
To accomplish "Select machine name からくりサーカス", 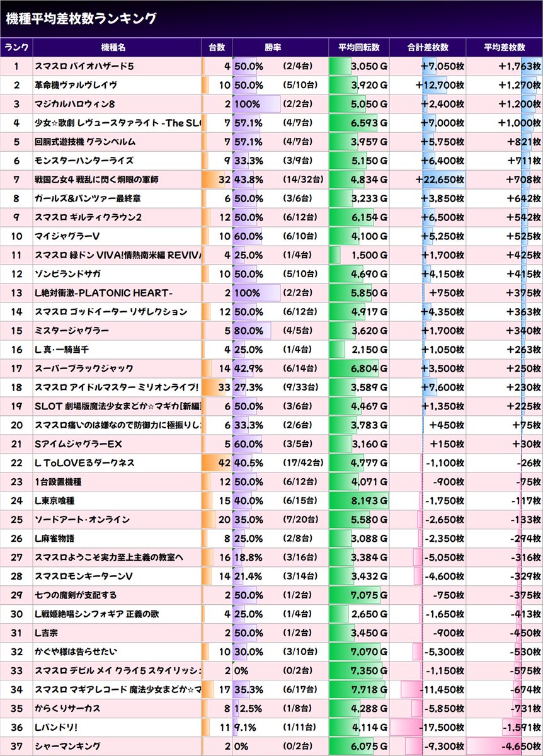I will [x=67, y=709].
